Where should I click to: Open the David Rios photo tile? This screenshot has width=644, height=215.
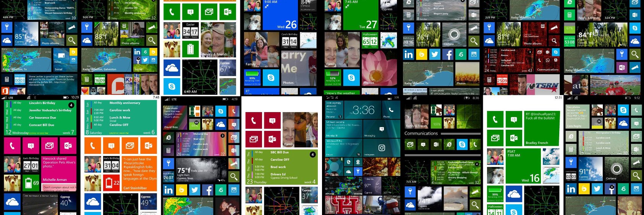click(175, 118)
